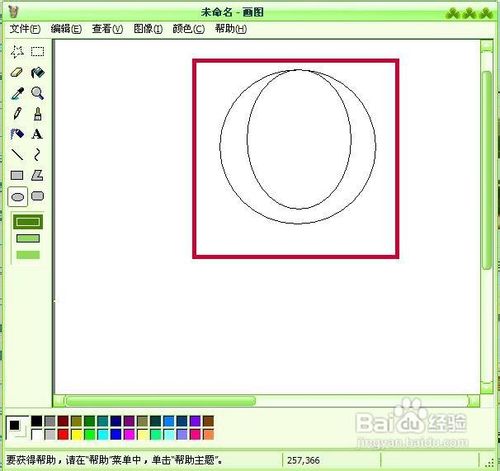The width and height of the screenshot is (500, 471).
Task: Pick the white palette color
Action: coord(36,434)
